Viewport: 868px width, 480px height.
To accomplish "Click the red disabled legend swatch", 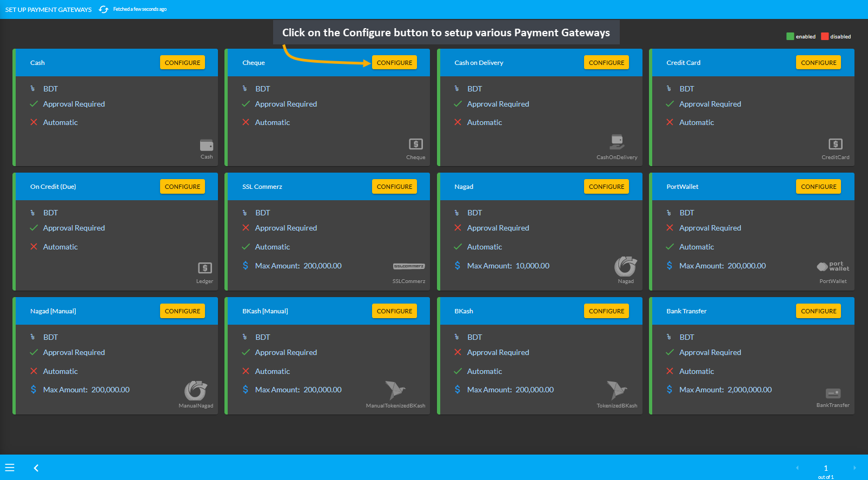I will click(825, 36).
